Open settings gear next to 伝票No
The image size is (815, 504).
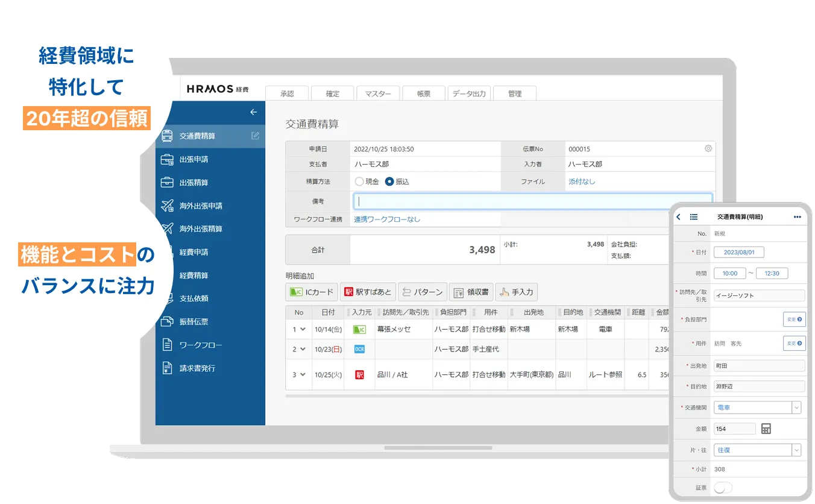(x=708, y=148)
